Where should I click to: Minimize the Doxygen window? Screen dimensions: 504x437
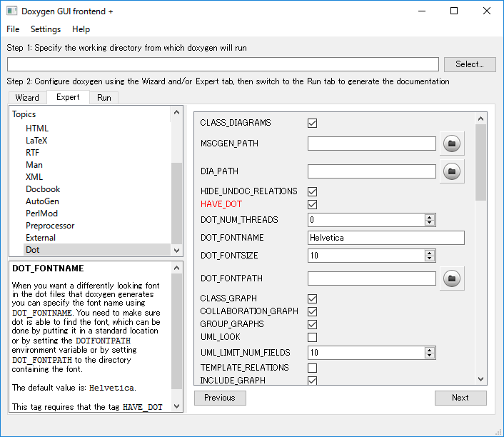422,11
